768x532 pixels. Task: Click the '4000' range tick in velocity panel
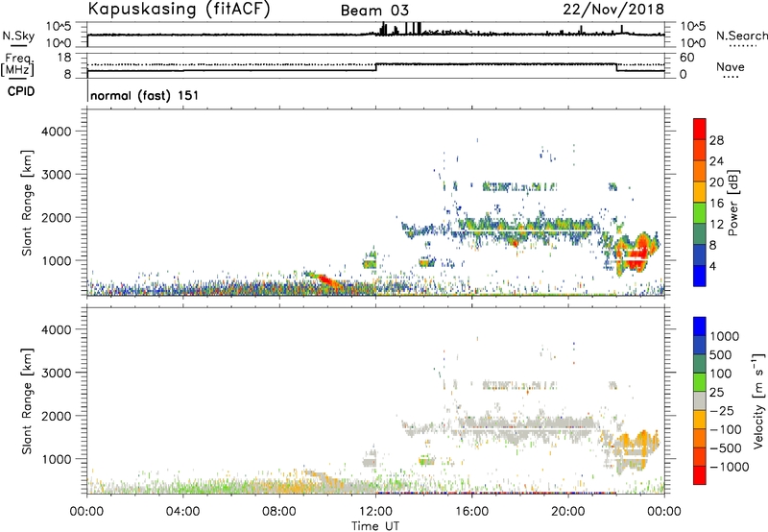pyautogui.click(x=56, y=329)
